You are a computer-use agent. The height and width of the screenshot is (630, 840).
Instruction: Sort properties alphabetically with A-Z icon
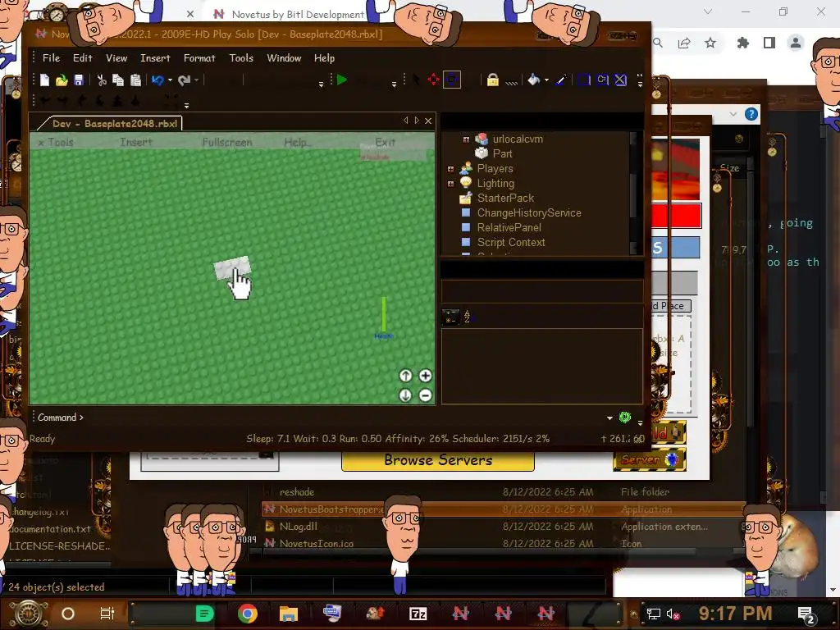pos(467,317)
